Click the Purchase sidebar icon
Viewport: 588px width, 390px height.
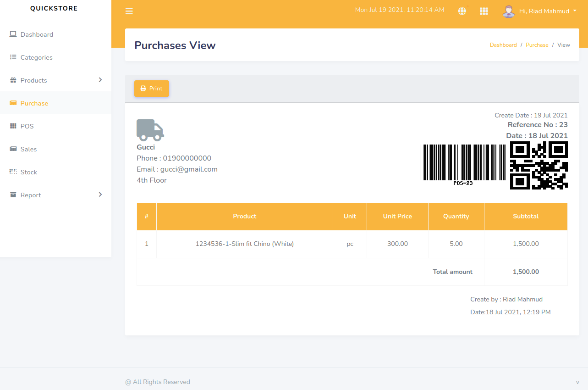pos(13,103)
